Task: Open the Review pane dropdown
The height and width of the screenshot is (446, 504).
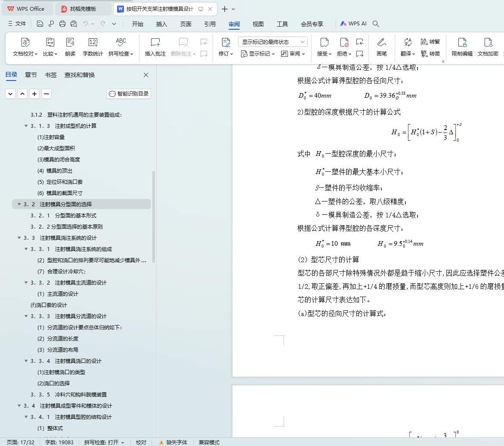Action: coord(293,54)
